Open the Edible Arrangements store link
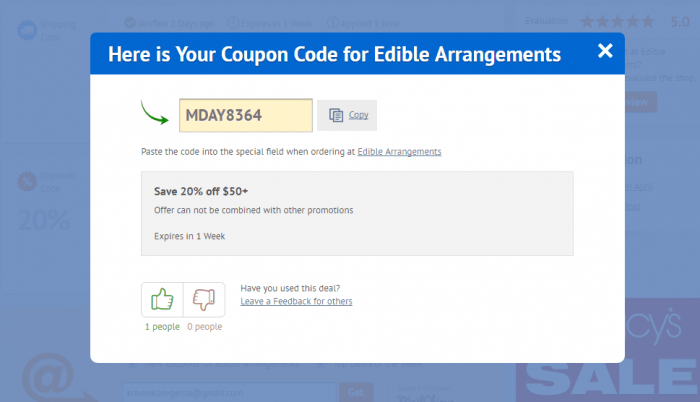Viewport: 700px width, 402px height. pos(399,152)
